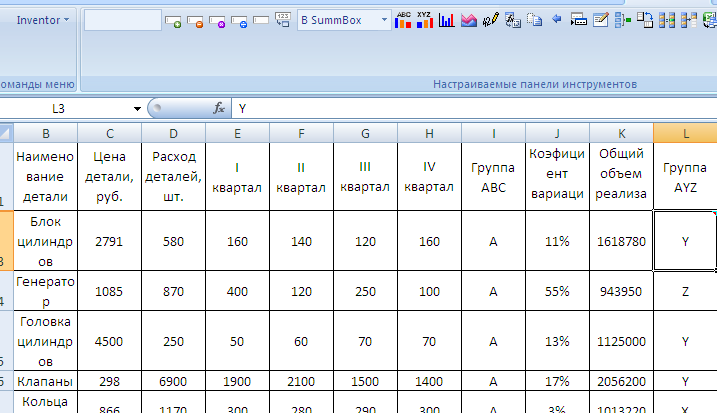Click the empty toolbar text field

[x=123, y=20]
